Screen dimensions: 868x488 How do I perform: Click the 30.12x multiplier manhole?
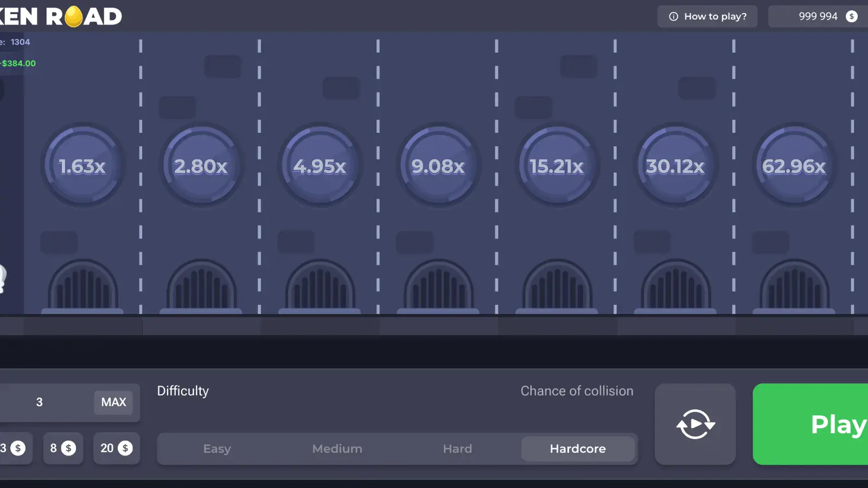(675, 165)
